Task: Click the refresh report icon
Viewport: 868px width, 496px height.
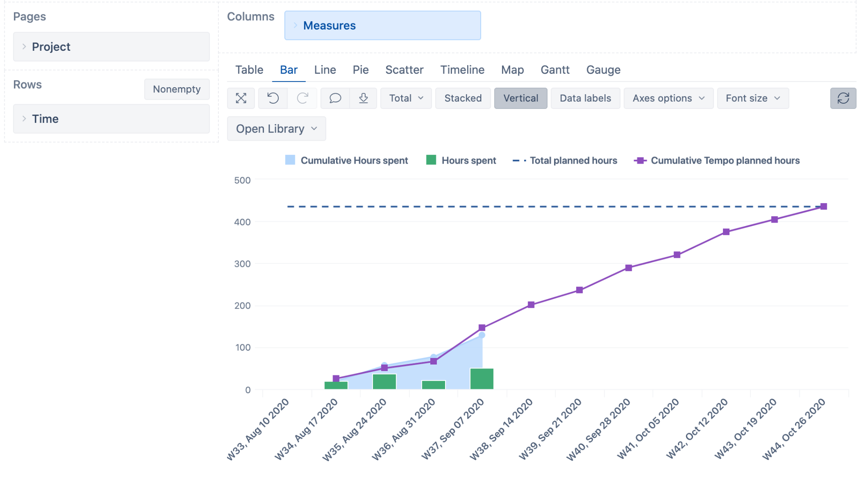Action: pos(843,98)
